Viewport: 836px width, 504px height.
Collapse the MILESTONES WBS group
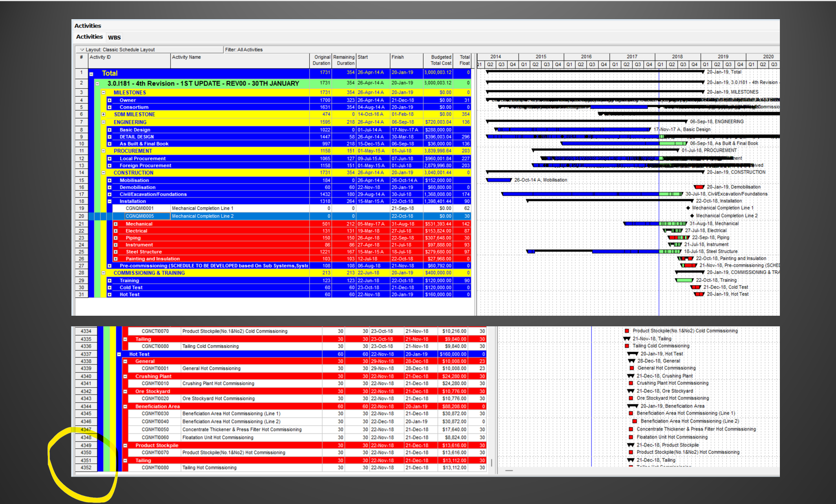pyautogui.click(x=104, y=93)
